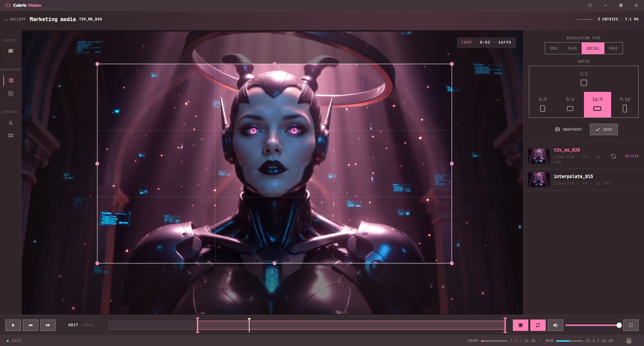Click the CROP 0:02 16FPS info badge
Viewport: 644px width, 346px height.
click(x=486, y=42)
